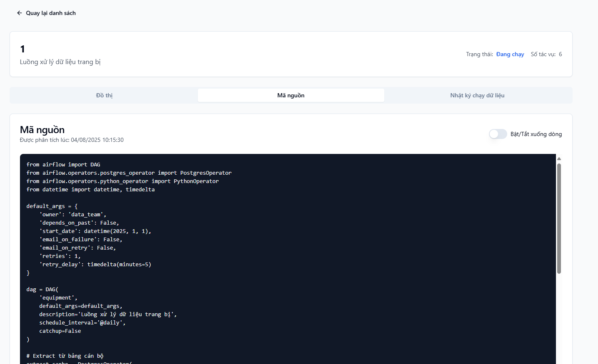The width and height of the screenshot is (598, 364).
Task: Click the PythonOperator import line
Action: pos(122,181)
